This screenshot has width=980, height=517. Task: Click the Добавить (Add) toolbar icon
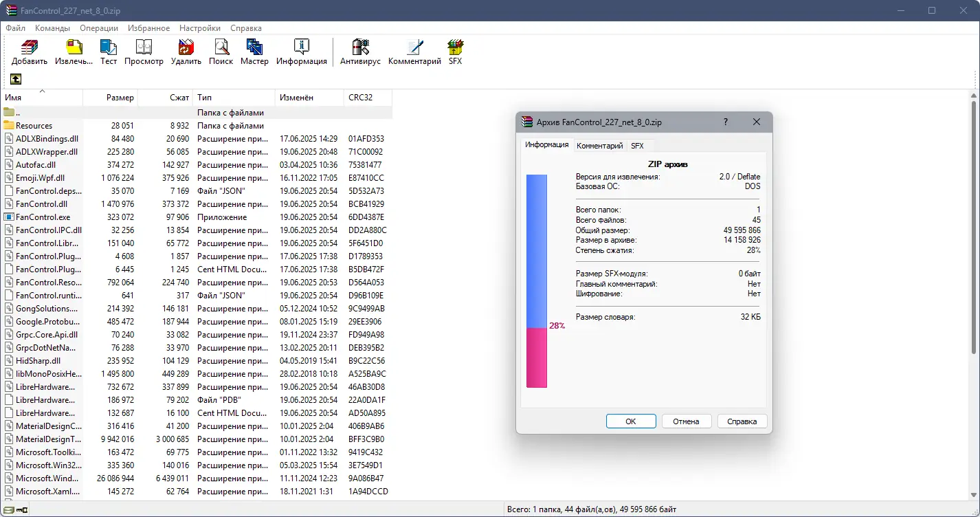pos(30,47)
